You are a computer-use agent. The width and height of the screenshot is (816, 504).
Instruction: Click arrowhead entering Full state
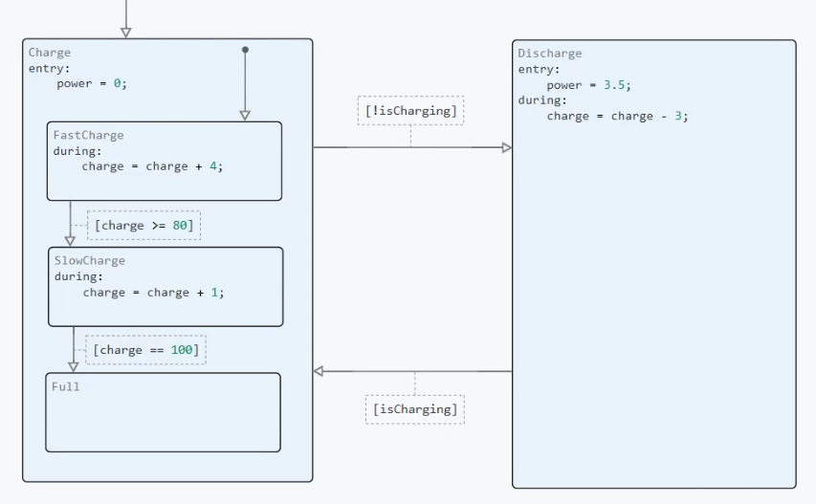(74, 366)
